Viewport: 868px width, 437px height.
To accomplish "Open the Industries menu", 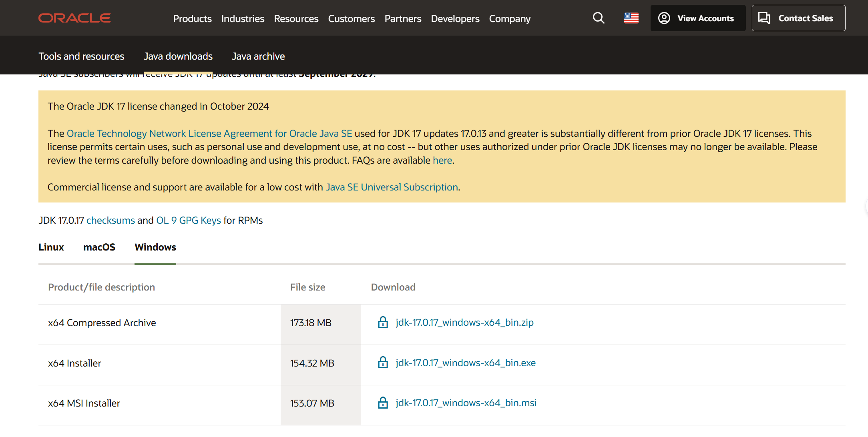I will (x=243, y=18).
